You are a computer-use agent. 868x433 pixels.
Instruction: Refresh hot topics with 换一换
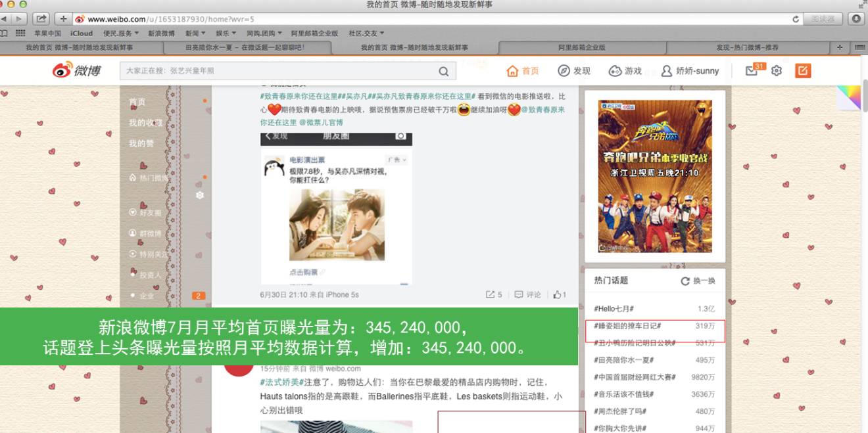pos(698,281)
